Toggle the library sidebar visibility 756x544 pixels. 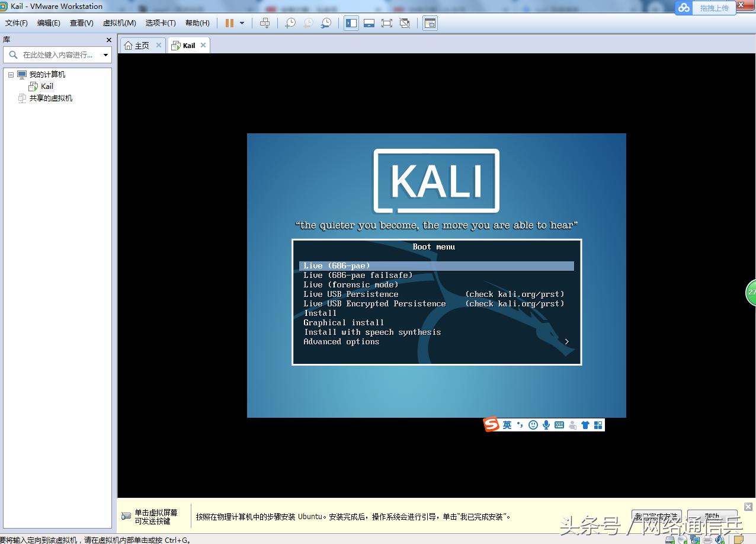(x=351, y=23)
